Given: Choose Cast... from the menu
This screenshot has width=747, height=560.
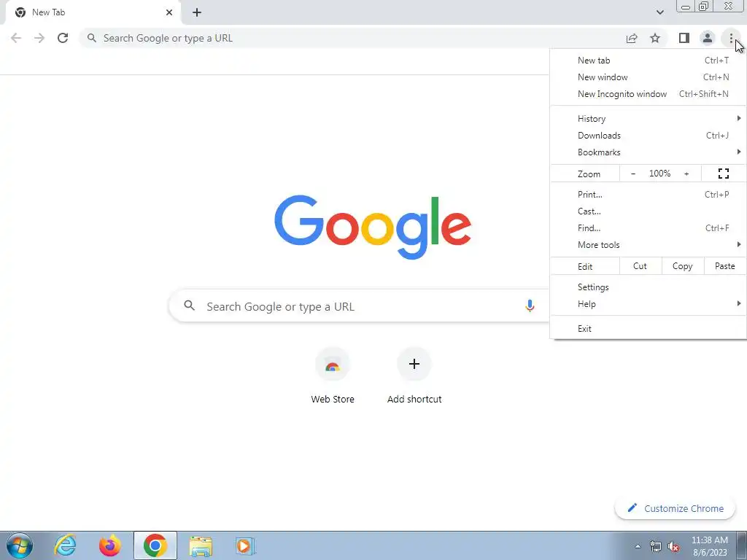Looking at the screenshot, I should pos(648,211).
